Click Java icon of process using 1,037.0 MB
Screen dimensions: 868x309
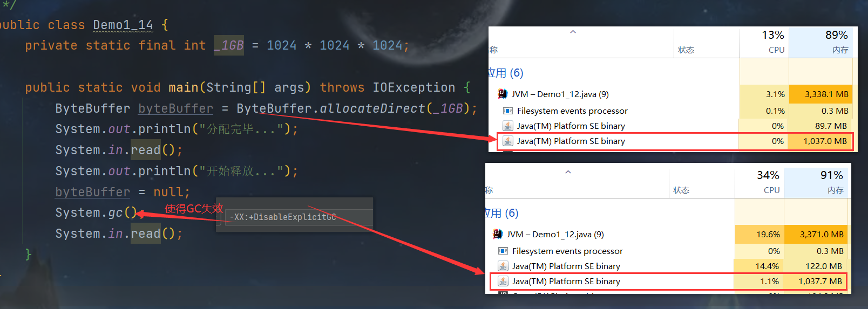coord(508,141)
